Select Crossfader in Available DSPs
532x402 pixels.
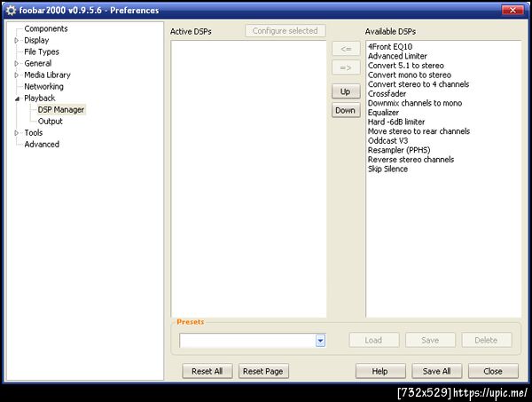387,94
